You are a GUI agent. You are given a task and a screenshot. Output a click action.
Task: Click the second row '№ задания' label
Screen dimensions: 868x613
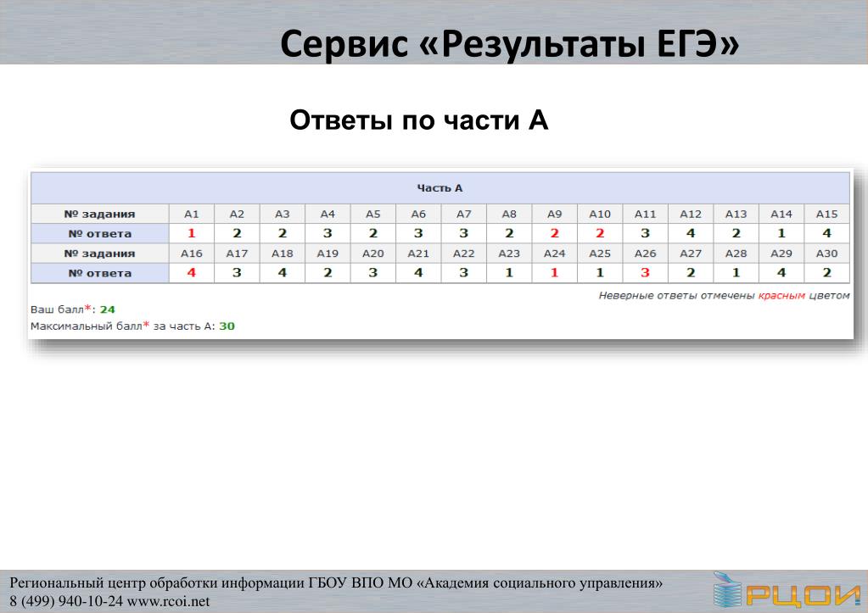pyautogui.click(x=99, y=254)
